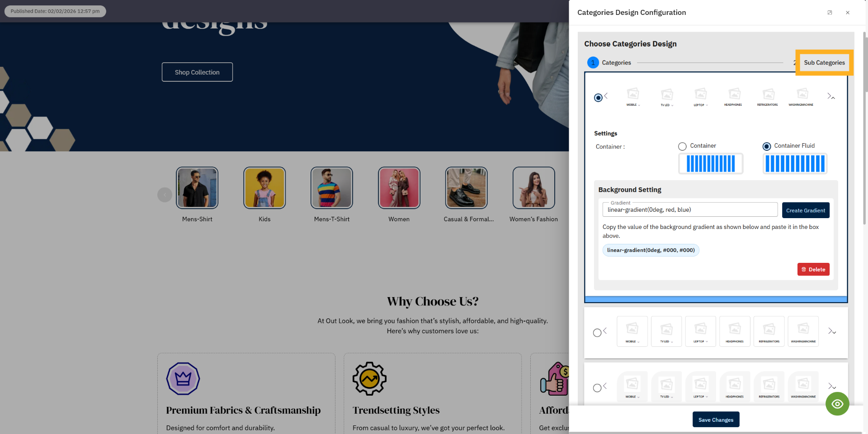868x434 pixels.
Task: Select the first categories design radio
Action: pos(598,98)
